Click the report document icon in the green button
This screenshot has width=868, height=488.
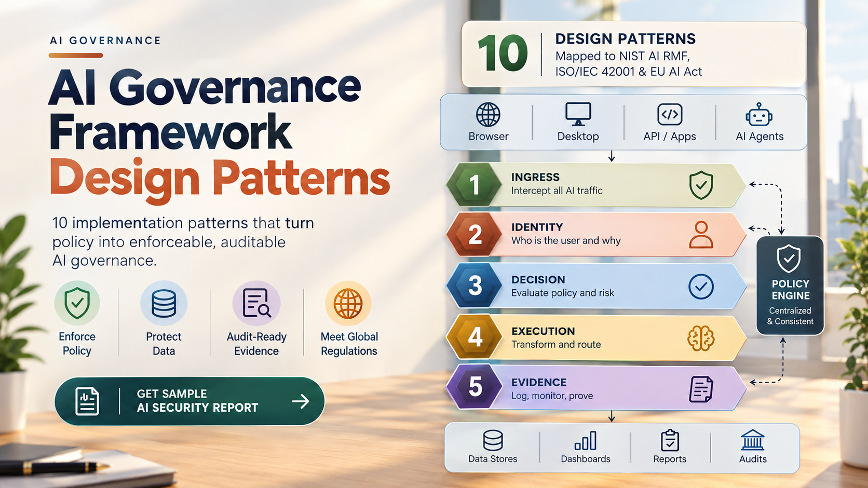(87, 401)
